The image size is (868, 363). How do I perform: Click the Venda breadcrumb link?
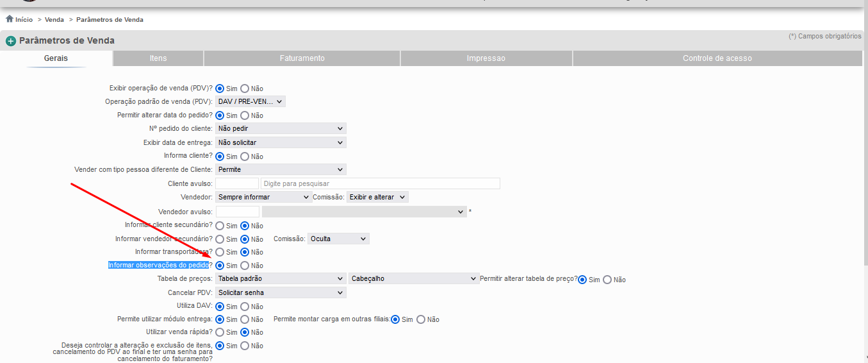[x=54, y=20]
